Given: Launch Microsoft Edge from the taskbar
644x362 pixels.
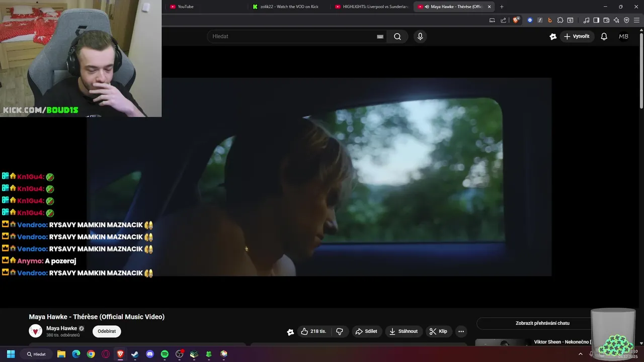Looking at the screenshot, I should [76, 354].
